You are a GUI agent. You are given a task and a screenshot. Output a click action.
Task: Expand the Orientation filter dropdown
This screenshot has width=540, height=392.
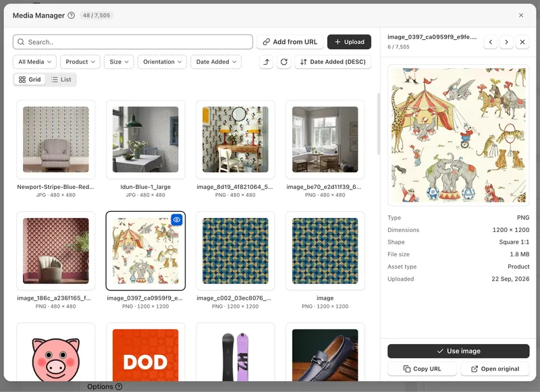162,62
